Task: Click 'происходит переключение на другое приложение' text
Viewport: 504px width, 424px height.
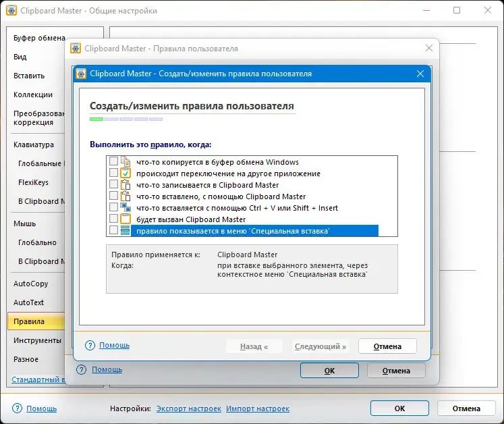Action: pyautogui.click(x=228, y=174)
